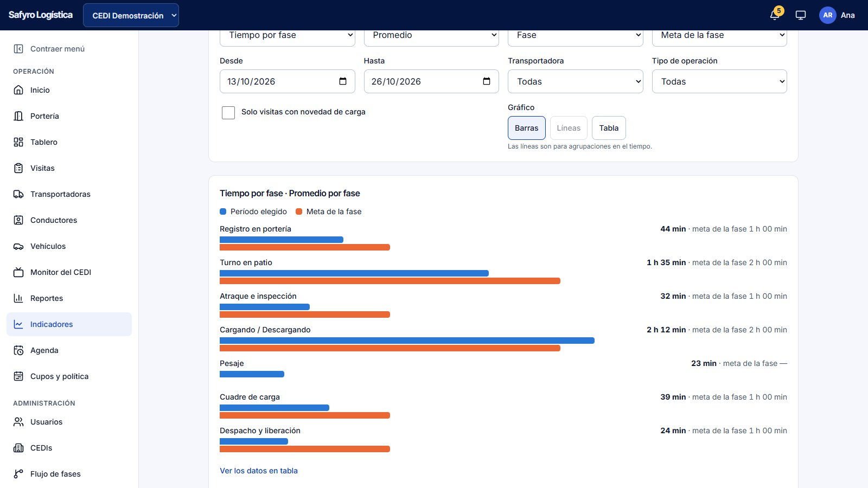This screenshot has width=868, height=488.
Task: Follow Ver los datos en tabla link
Action: pyautogui.click(x=259, y=471)
